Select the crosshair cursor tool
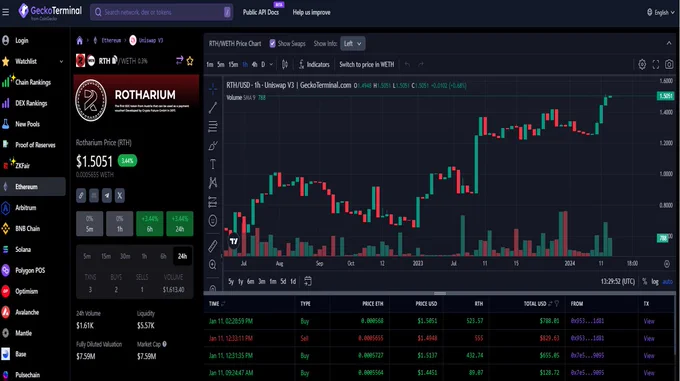 [213, 88]
